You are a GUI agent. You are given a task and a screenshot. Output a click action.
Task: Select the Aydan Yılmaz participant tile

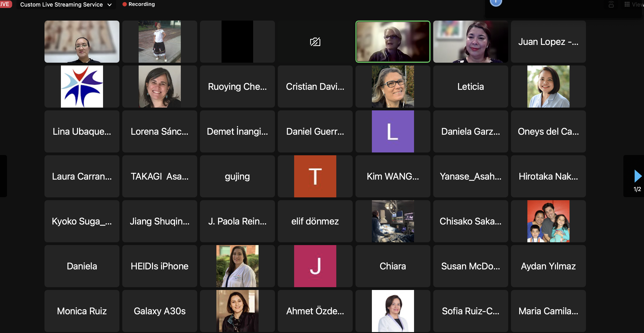548,266
